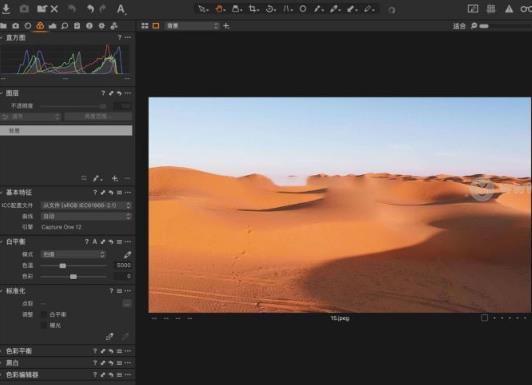Select the circle Spot Removal tool
The height and width of the screenshot is (385, 532).
point(303,9)
